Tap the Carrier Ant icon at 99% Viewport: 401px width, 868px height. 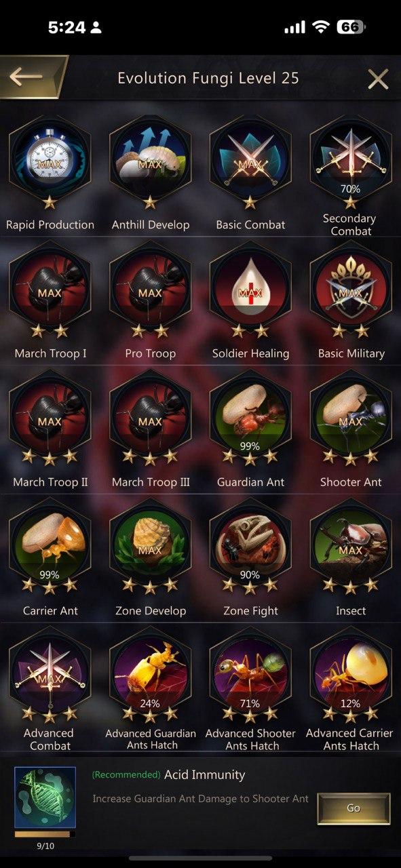(x=50, y=548)
